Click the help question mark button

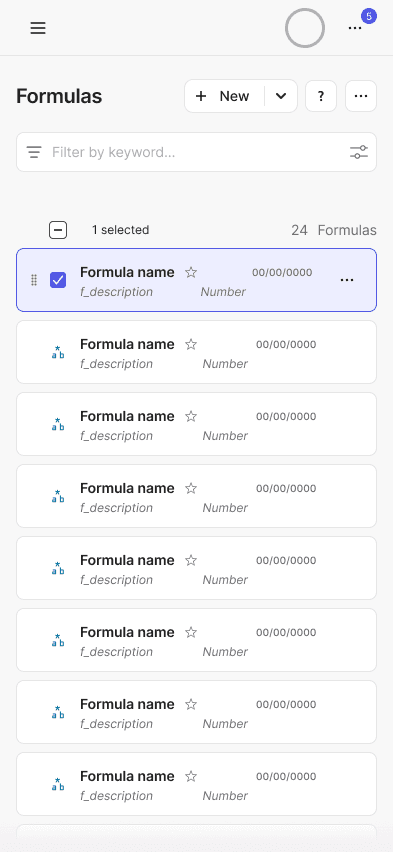[x=321, y=96]
